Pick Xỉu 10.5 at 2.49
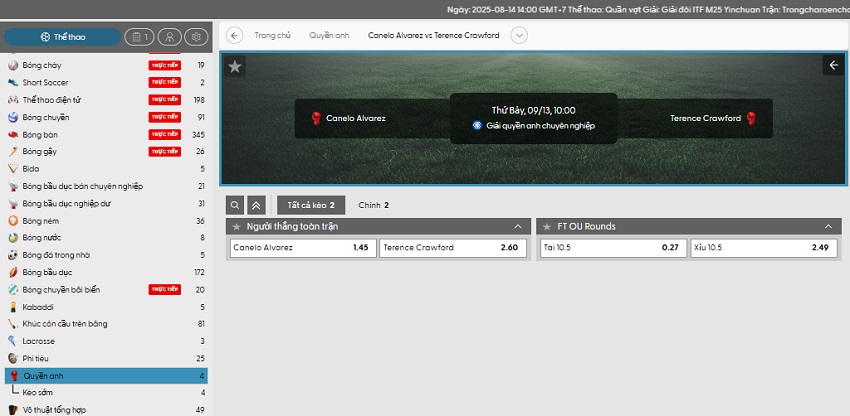 pos(764,248)
